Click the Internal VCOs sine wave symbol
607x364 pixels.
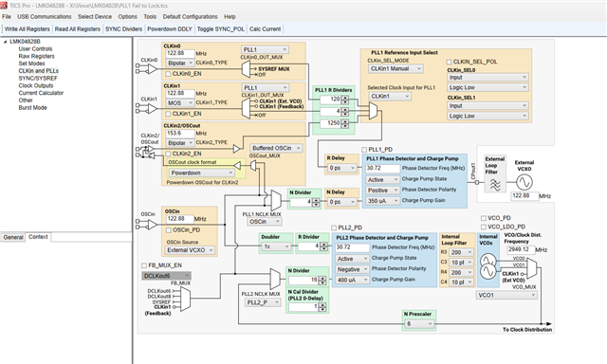click(x=488, y=266)
